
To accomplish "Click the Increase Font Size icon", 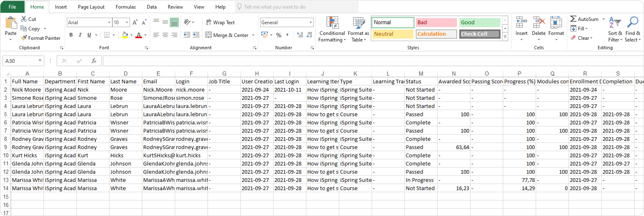I will 135,23.
